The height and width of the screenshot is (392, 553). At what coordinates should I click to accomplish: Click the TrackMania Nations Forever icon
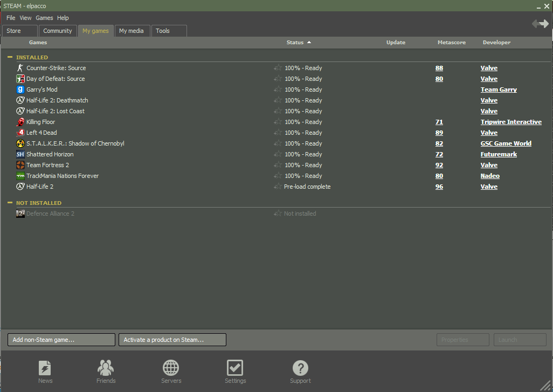point(20,176)
